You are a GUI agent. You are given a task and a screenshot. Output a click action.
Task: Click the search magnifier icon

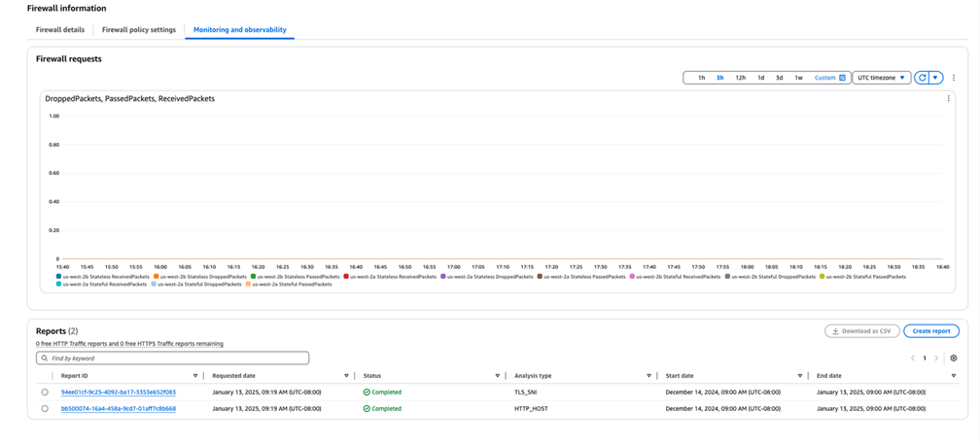(45, 359)
